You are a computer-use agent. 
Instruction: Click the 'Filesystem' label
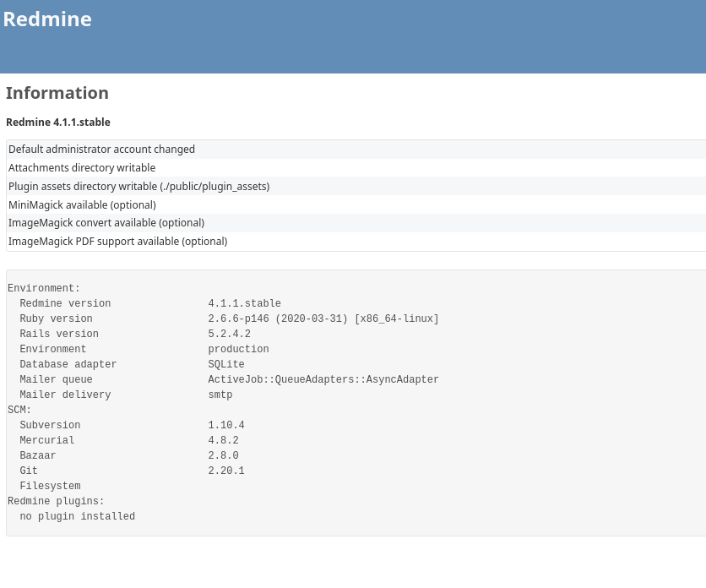(x=50, y=486)
